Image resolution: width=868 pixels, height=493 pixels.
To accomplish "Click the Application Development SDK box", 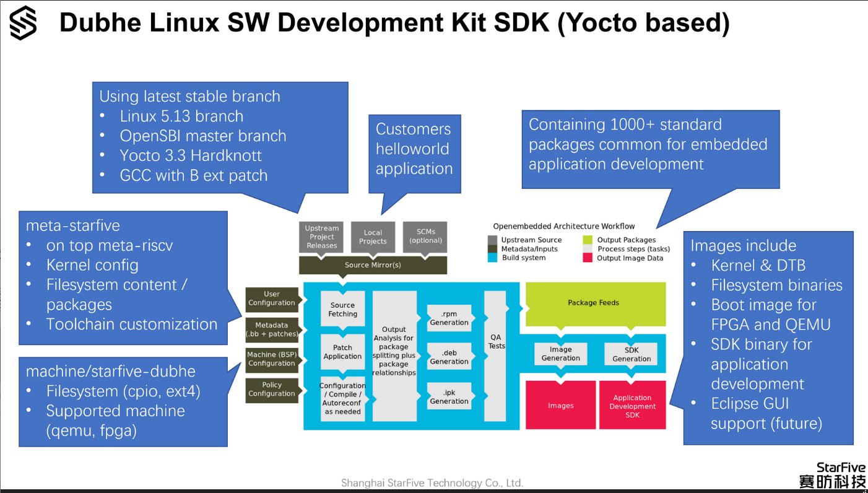I will pos(632,405).
